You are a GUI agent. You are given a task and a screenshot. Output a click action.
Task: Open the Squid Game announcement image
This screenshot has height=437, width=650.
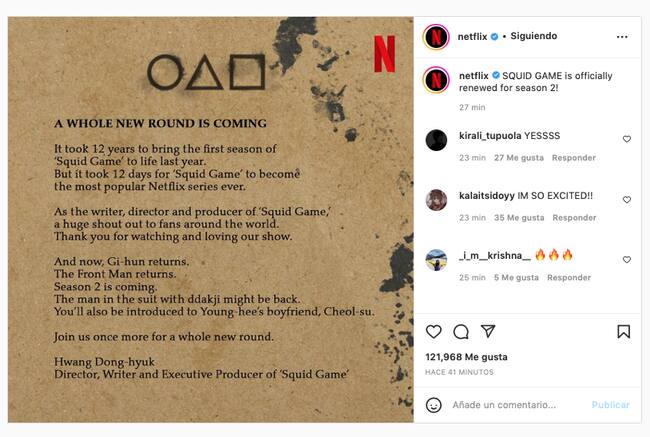click(210, 219)
